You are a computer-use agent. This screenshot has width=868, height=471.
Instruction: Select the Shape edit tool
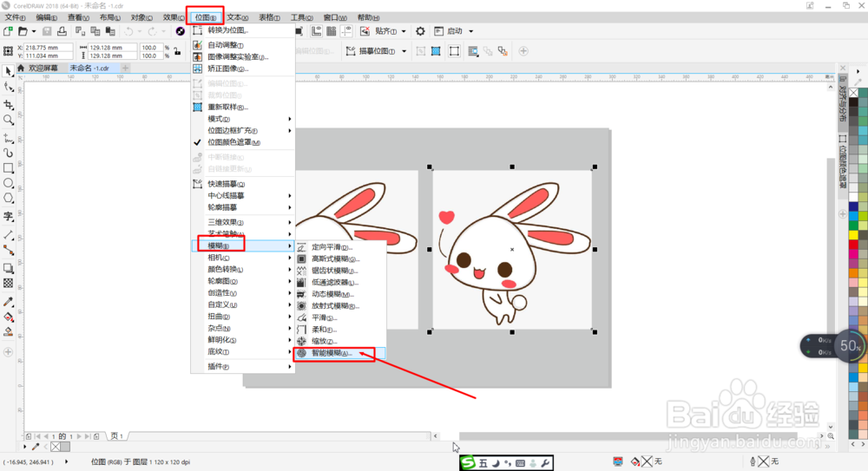9,88
